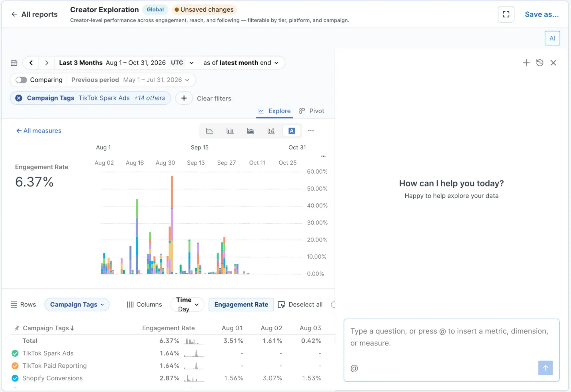Toggle the Comparing switch
The height and width of the screenshot is (392, 571).
tap(21, 80)
